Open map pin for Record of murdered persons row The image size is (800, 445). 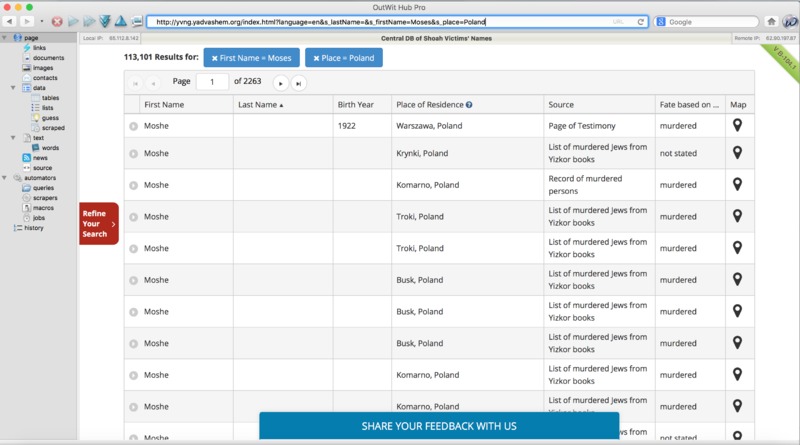point(737,184)
